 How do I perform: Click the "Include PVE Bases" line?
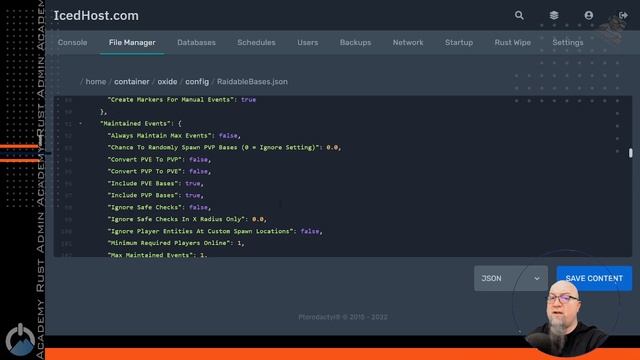tap(156, 183)
